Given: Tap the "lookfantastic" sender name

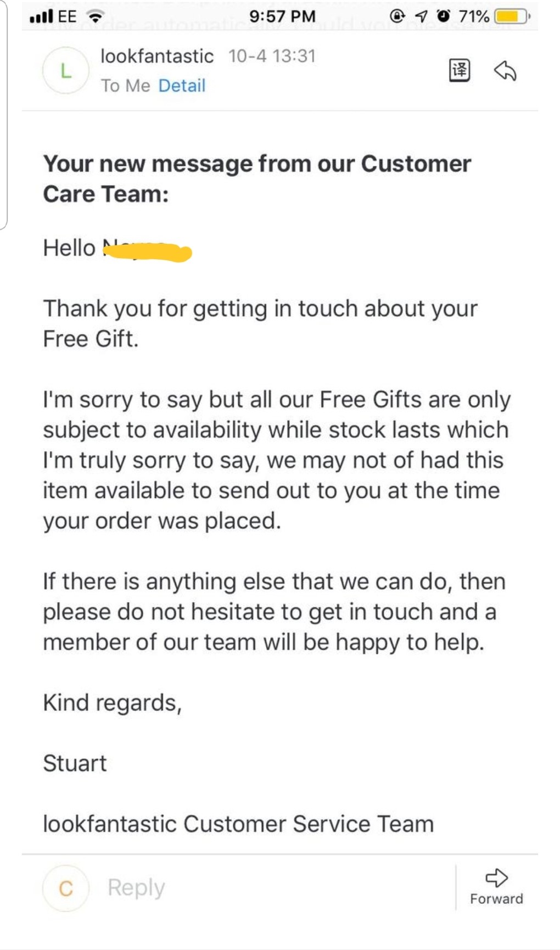Looking at the screenshot, I should click(x=157, y=56).
